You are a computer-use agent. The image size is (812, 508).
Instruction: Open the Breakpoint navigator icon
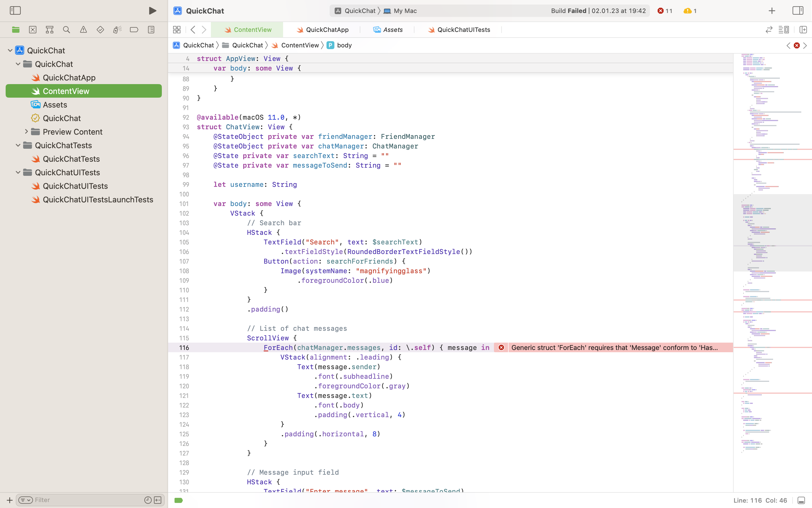(134, 30)
